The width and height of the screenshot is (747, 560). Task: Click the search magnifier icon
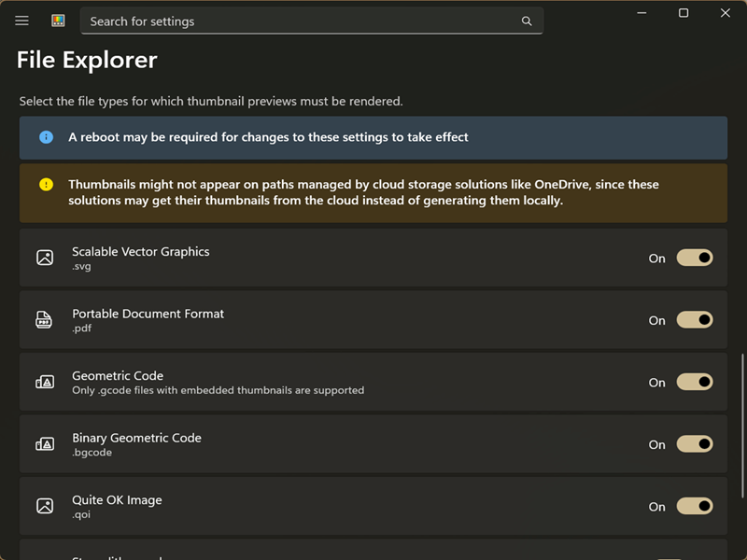[x=527, y=21]
